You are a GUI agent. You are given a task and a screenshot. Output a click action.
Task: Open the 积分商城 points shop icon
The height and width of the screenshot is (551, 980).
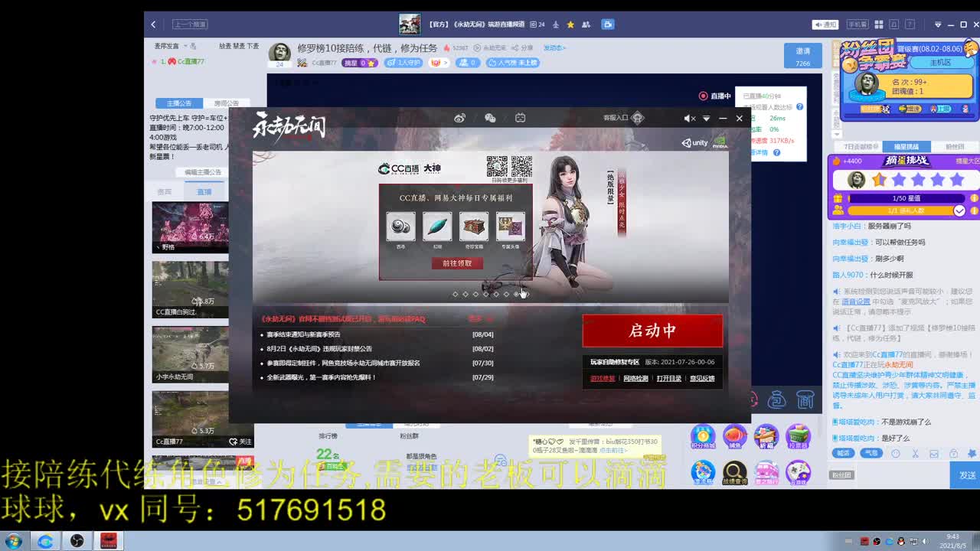[x=702, y=437]
